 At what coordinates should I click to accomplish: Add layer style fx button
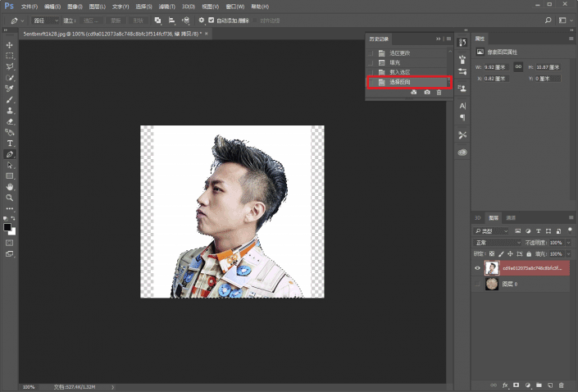click(x=505, y=385)
